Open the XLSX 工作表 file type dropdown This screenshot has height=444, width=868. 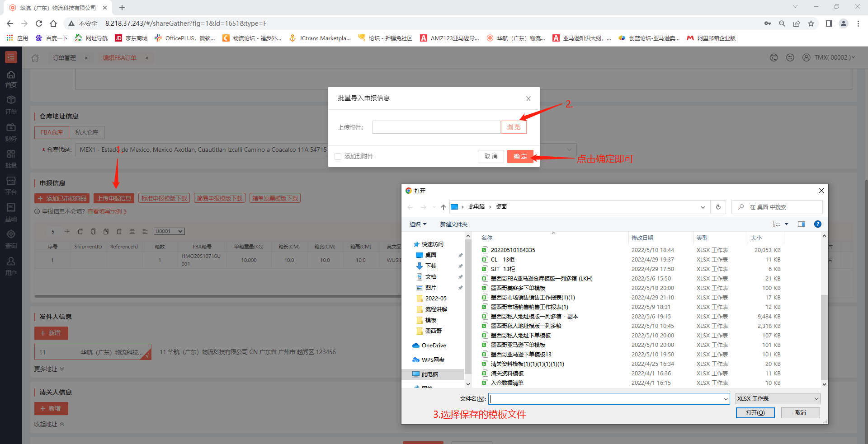778,398
